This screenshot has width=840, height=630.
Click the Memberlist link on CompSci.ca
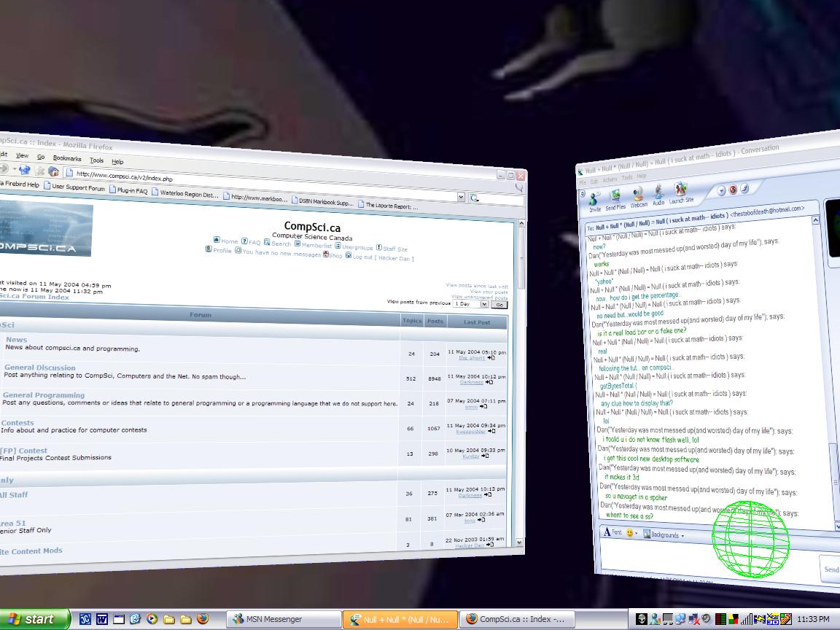(316, 246)
